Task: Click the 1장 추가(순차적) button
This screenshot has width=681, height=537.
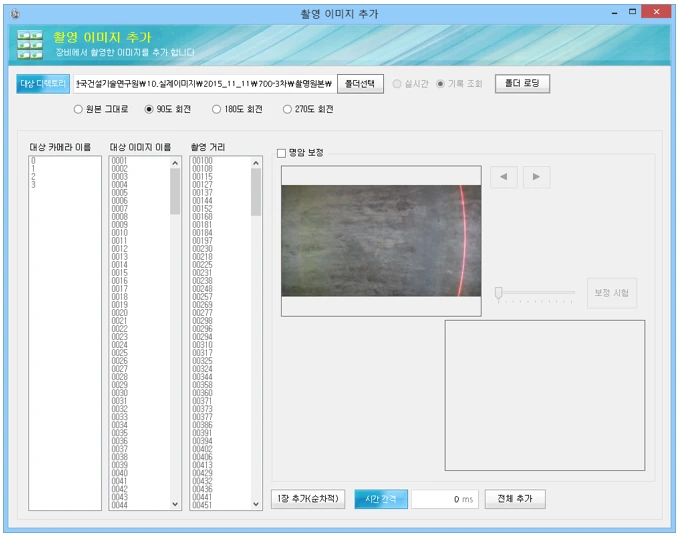Action: tap(308, 499)
